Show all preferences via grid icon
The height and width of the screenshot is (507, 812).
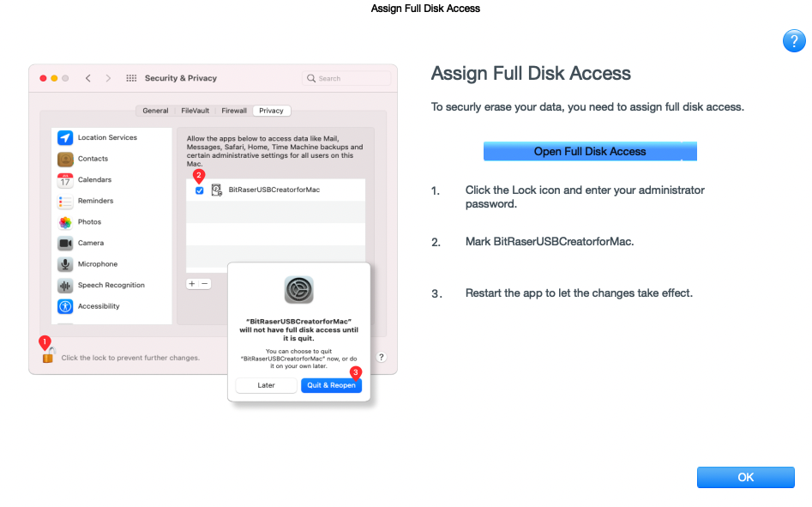tap(131, 78)
